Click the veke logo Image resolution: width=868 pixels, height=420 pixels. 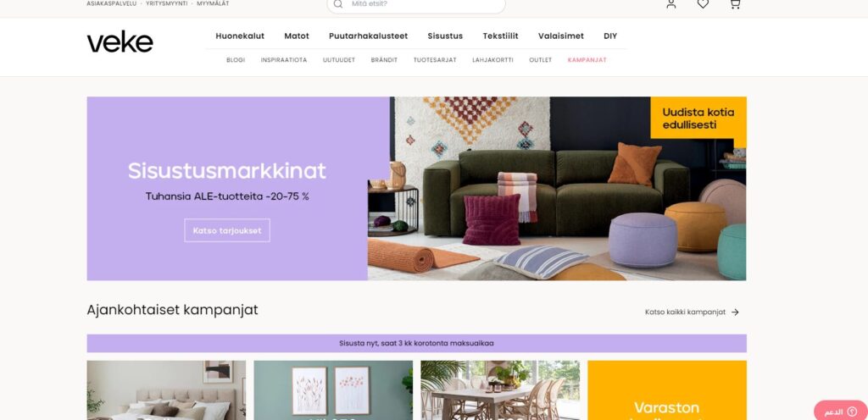point(120,41)
